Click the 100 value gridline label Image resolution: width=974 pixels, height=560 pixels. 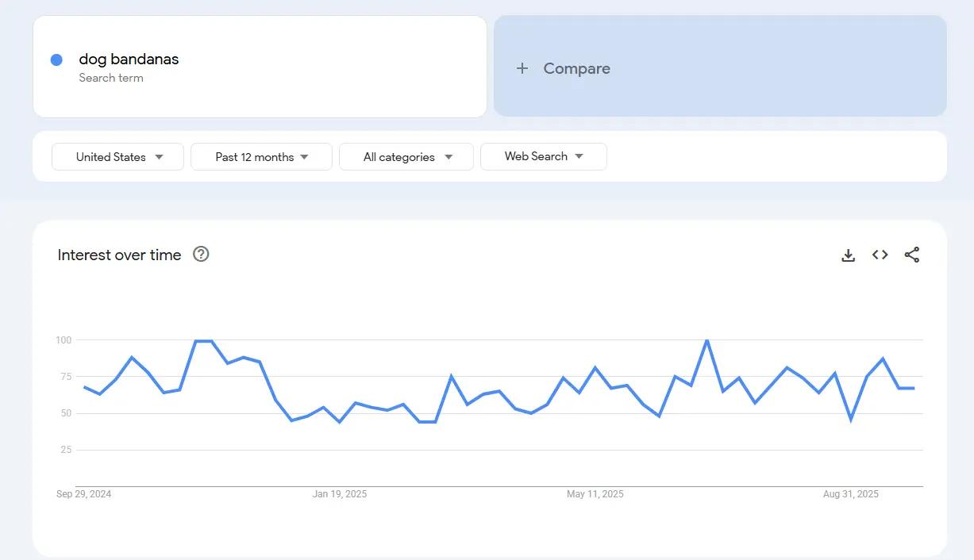(64, 340)
